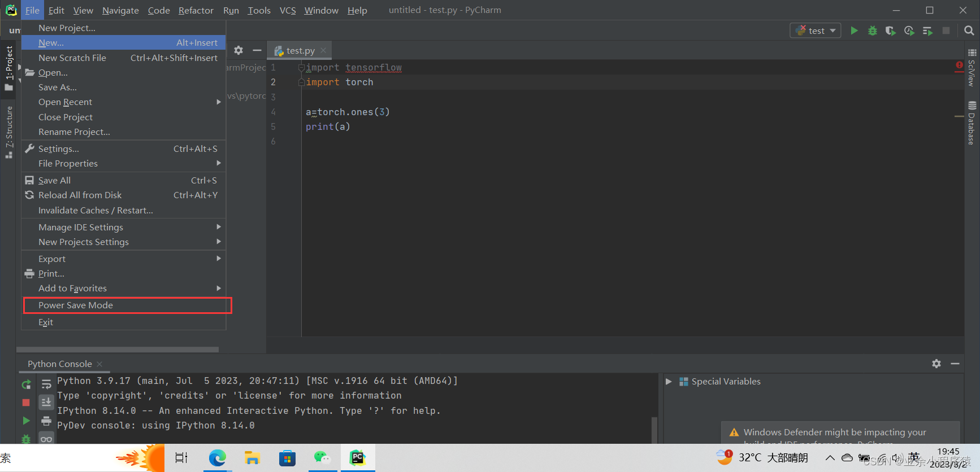Open the VCS menu
The width and height of the screenshot is (980, 472).
tap(288, 10)
